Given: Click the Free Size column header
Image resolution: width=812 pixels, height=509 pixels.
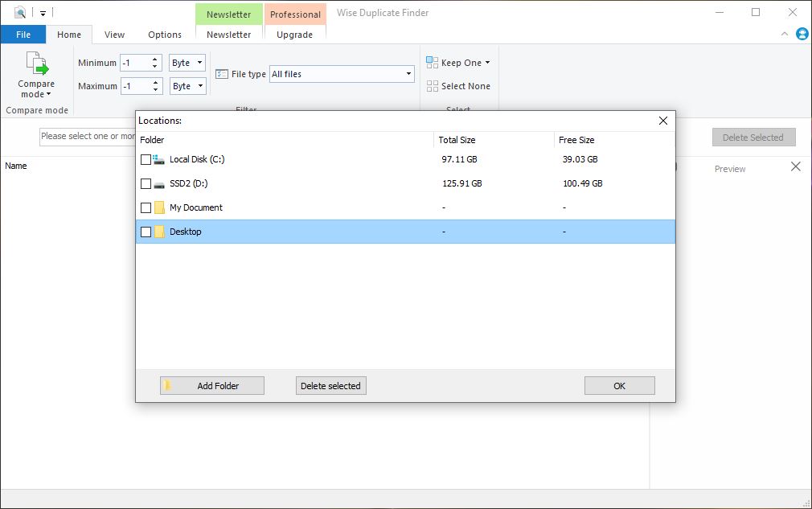Looking at the screenshot, I should (615, 140).
